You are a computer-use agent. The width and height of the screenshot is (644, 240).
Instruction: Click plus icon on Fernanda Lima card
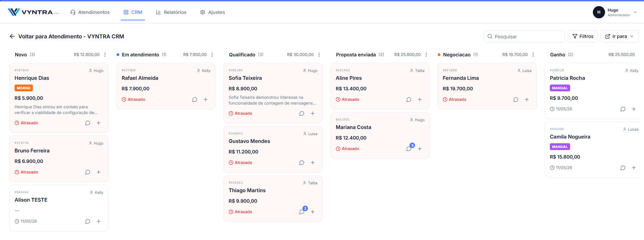click(x=527, y=99)
